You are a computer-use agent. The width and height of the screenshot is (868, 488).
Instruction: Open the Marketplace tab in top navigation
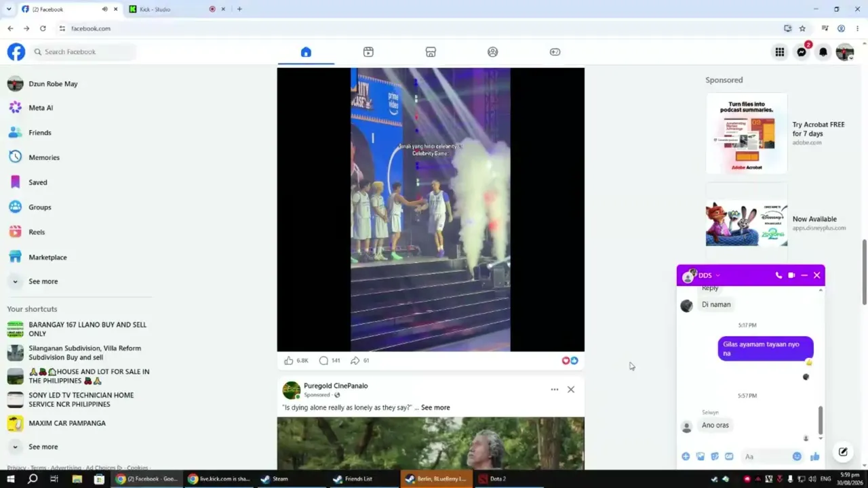click(x=431, y=52)
